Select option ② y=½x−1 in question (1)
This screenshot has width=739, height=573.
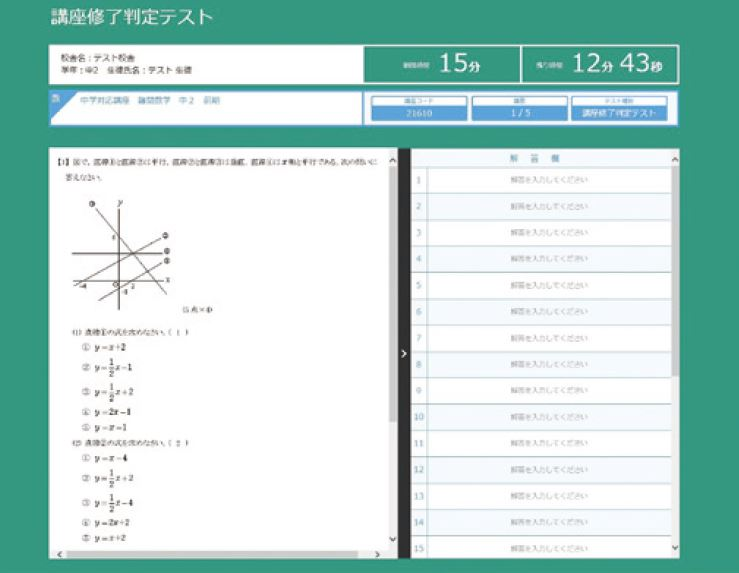coord(107,368)
